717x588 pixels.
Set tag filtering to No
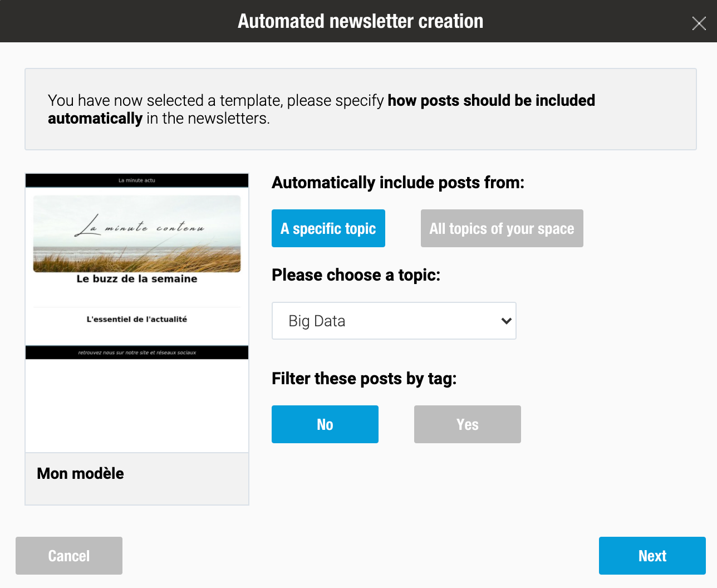point(325,424)
